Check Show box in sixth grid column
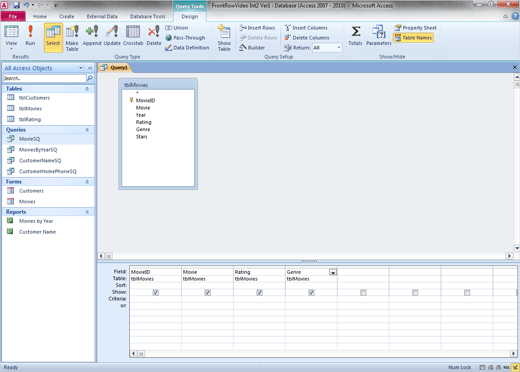The width and height of the screenshot is (520, 372). 415,292
